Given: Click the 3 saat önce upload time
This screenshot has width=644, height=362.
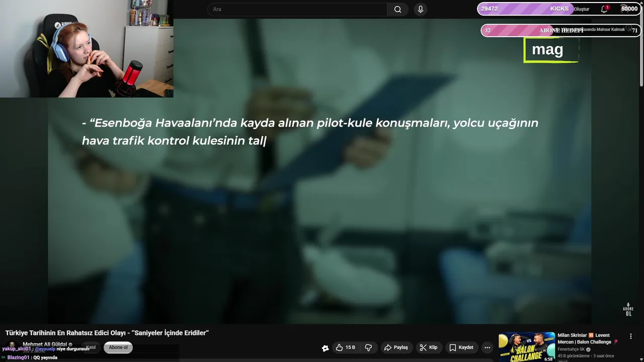Looking at the screenshot, I should [604, 356].
